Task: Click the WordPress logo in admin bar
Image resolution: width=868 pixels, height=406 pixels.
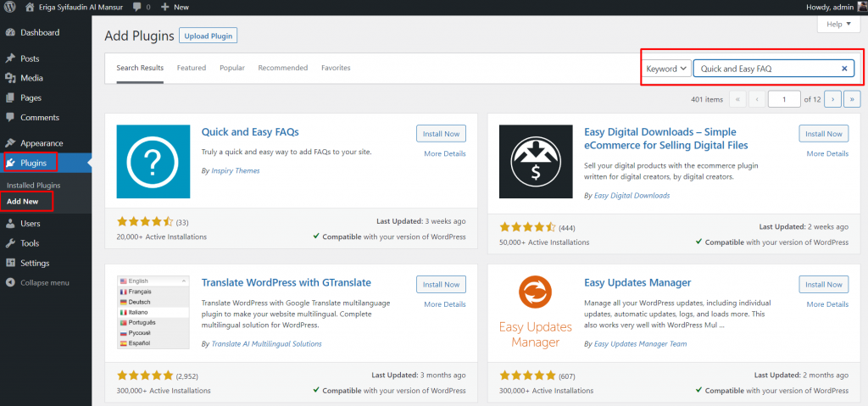Action: (10, 7)
